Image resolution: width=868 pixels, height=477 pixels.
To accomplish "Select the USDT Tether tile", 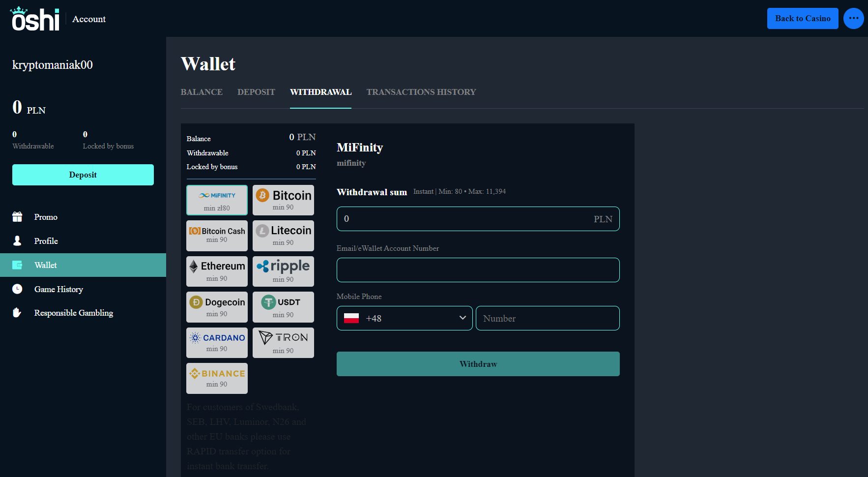I will 283,307.
